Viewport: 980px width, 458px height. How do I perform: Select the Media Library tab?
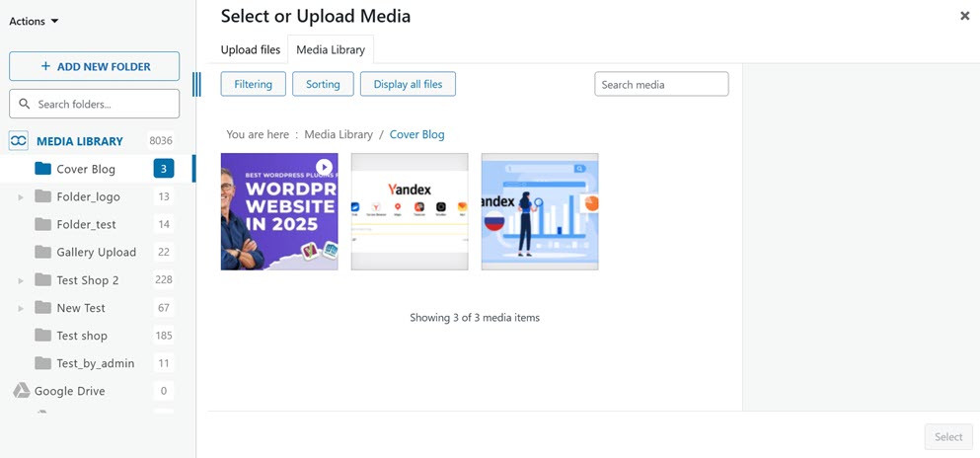click(x=331, y=50)
